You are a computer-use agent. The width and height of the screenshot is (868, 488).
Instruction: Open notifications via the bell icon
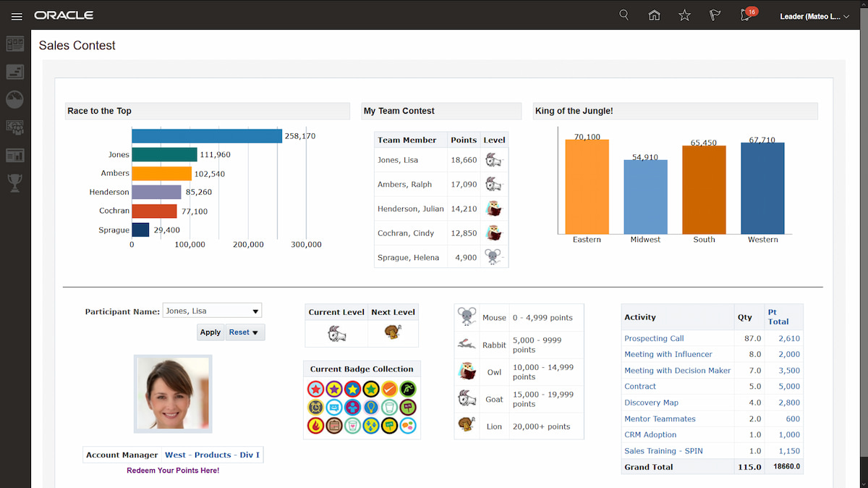click(745, 15)
